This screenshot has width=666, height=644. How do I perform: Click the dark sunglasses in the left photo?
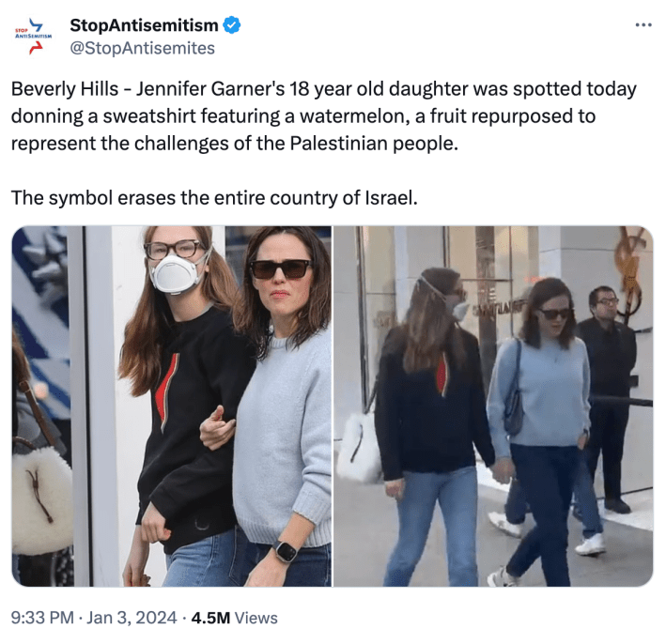pos(281,269)
